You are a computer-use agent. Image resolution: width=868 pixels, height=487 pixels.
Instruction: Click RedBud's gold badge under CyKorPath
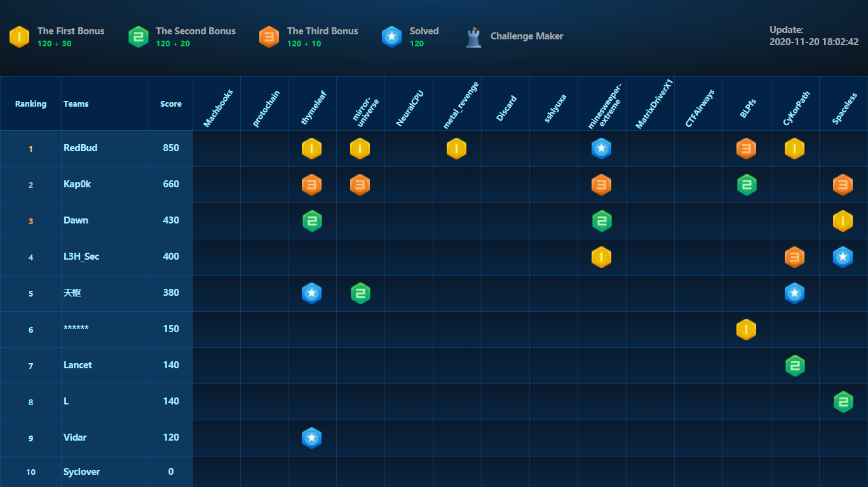pos(794,149)
